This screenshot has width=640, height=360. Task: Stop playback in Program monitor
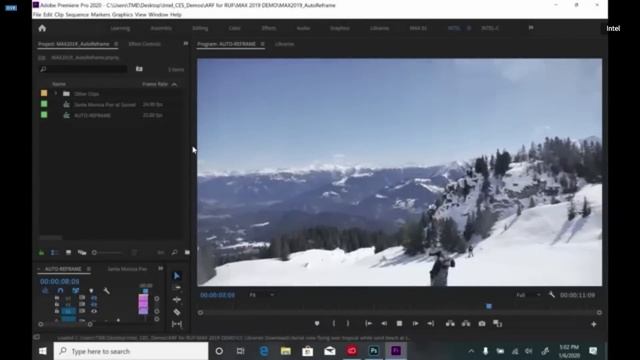pyautogui.click(x=399, y=324)
